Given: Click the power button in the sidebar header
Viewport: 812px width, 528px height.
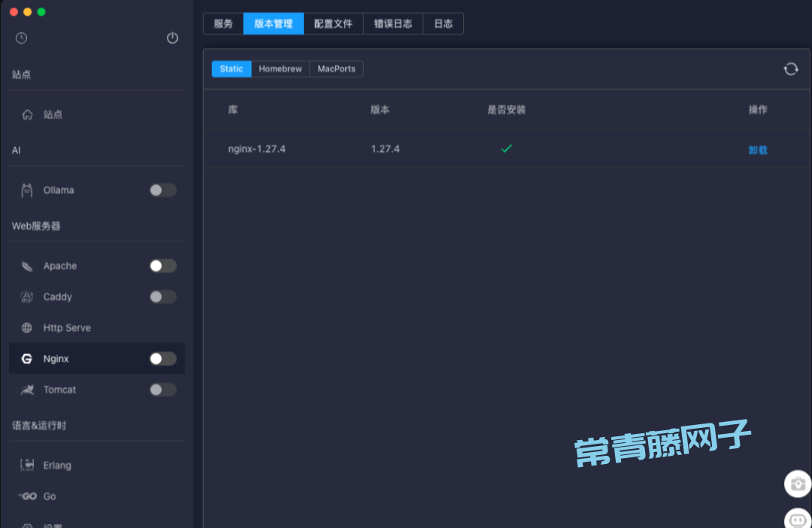Looking at the screenshot, I should coord(172,38).
